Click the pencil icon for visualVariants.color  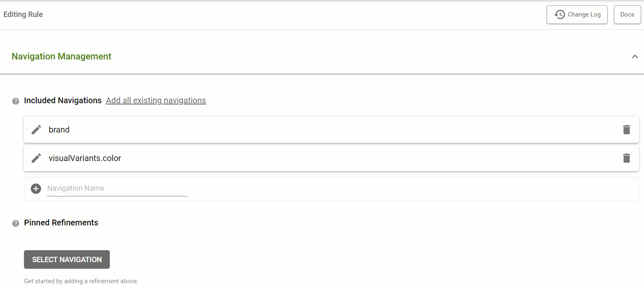click(x=36, y=158)
